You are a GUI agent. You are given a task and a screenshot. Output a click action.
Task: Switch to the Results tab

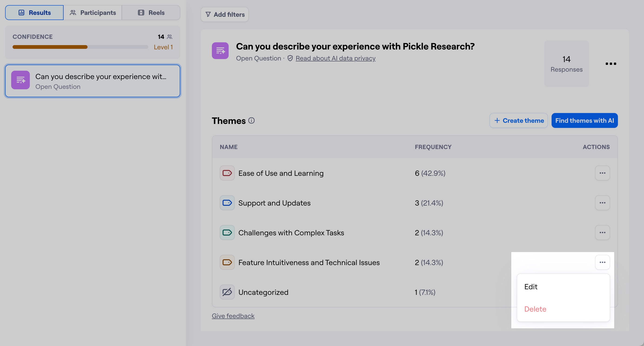34,13
